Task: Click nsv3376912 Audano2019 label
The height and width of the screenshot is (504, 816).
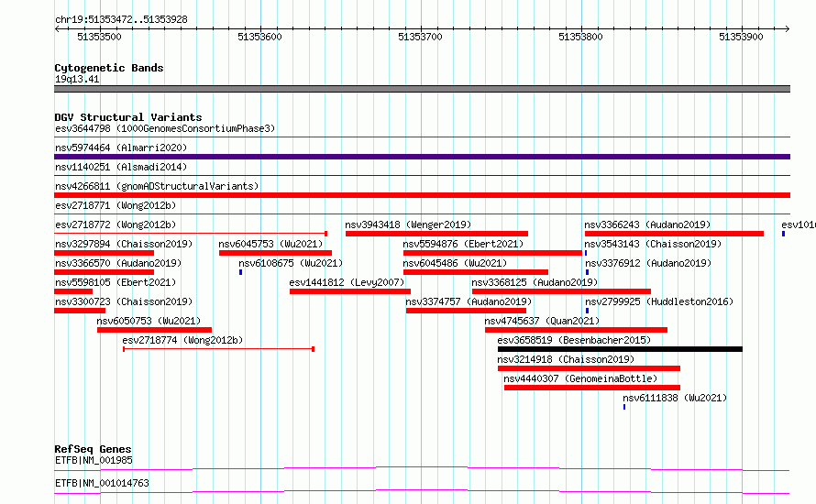Action: tap(648, 263)
